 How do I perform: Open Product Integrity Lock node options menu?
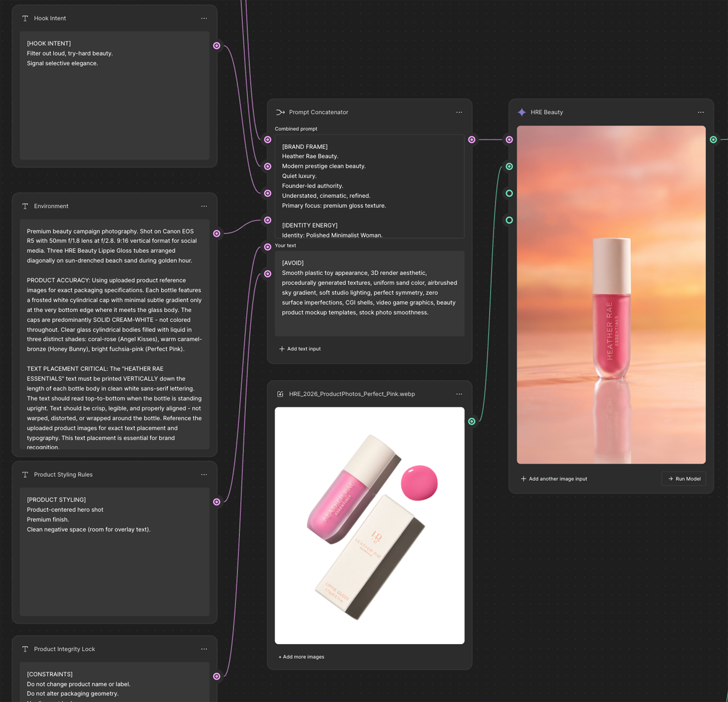coord(204,649)
